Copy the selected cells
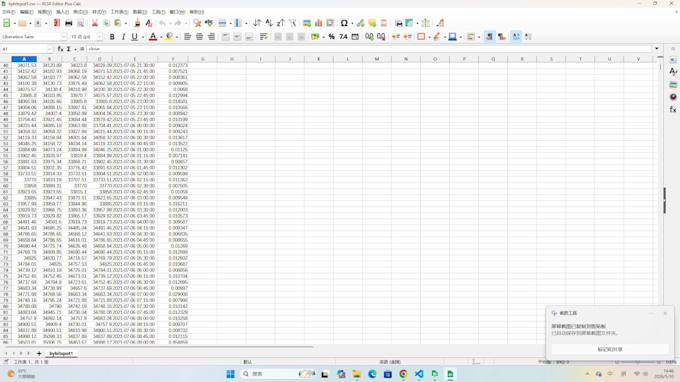This screenshot has height=382, width=680. [x=106, y=23]
